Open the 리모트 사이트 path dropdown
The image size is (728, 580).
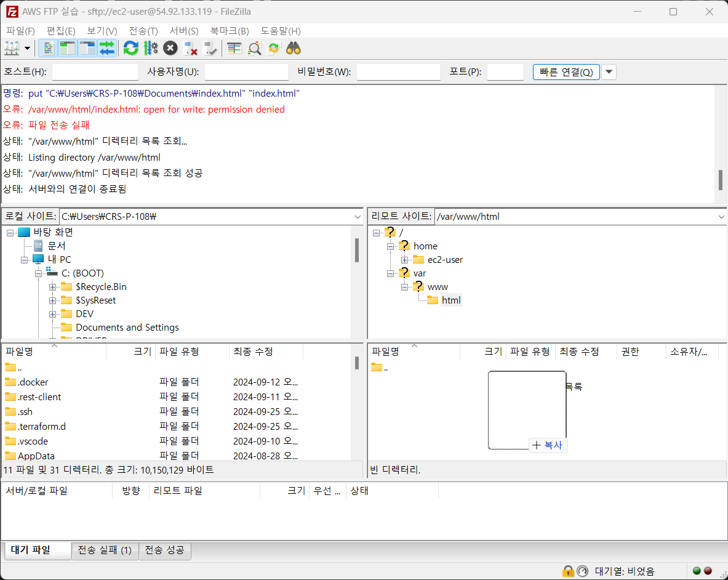click(x=721, y=217)
